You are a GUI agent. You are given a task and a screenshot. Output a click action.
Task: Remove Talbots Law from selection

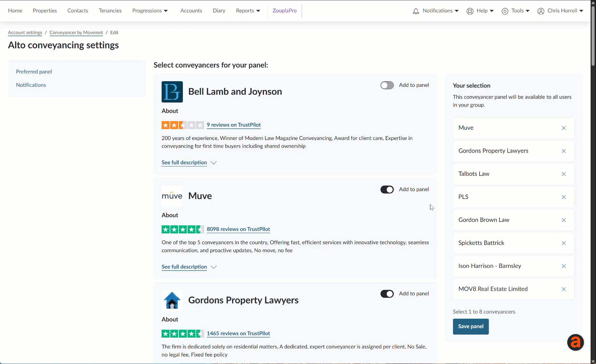coord(563,174)
